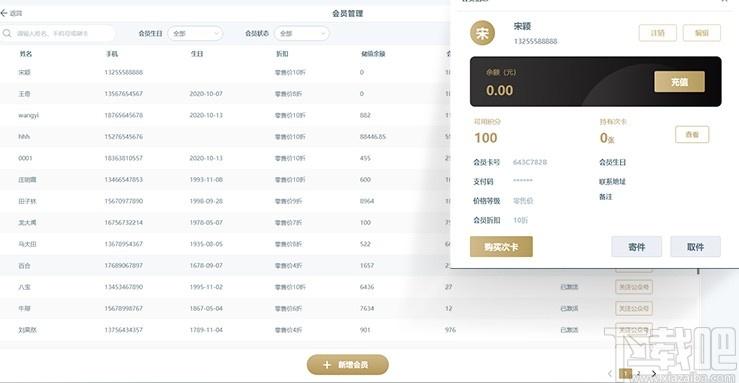
Task: Click the 编辑 button in member panel
Action: point(702,33)
